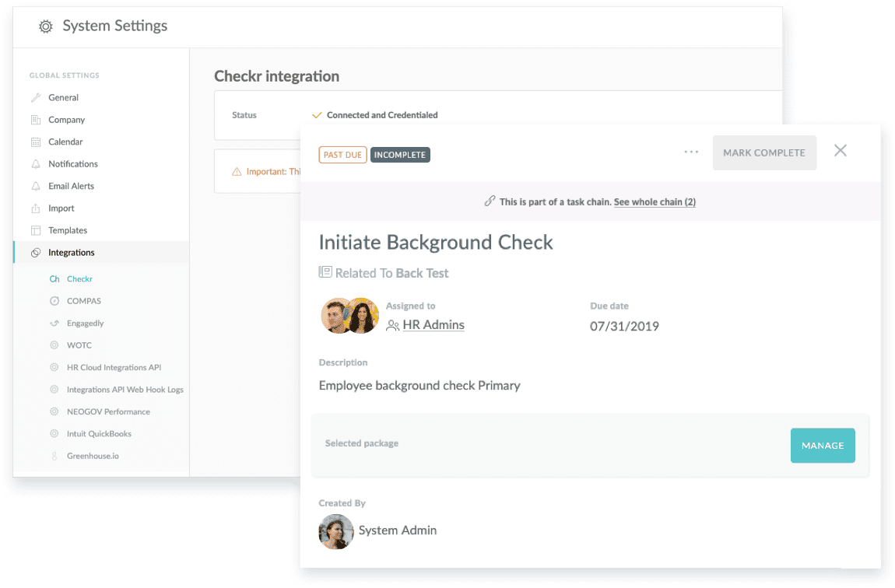This screenshot has width=895, height=588.
Task: Open the HR Admins group link
Action: pyautogui.click(x=433, y=325)
